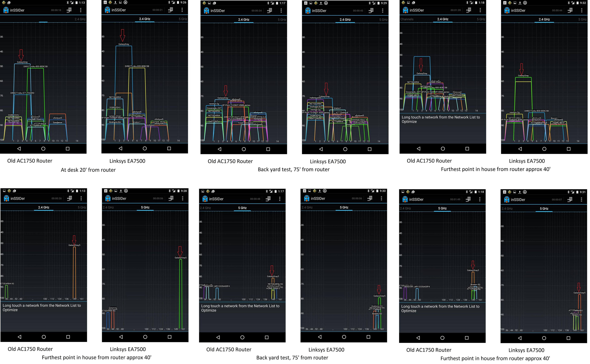Tap recent apps square in 9:28 screenshot
This screenshot has height=364, width=590.
(169, 337)
